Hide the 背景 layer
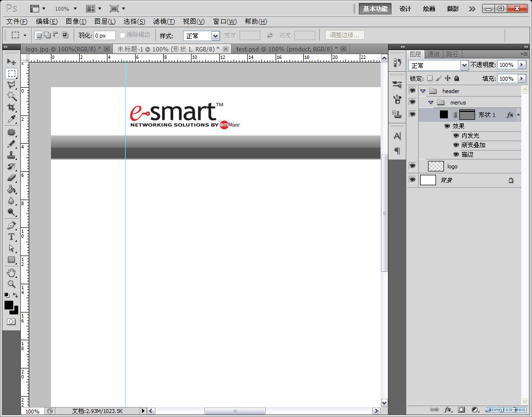Screen dimensions: 532x417 click(x=412, y=180)
